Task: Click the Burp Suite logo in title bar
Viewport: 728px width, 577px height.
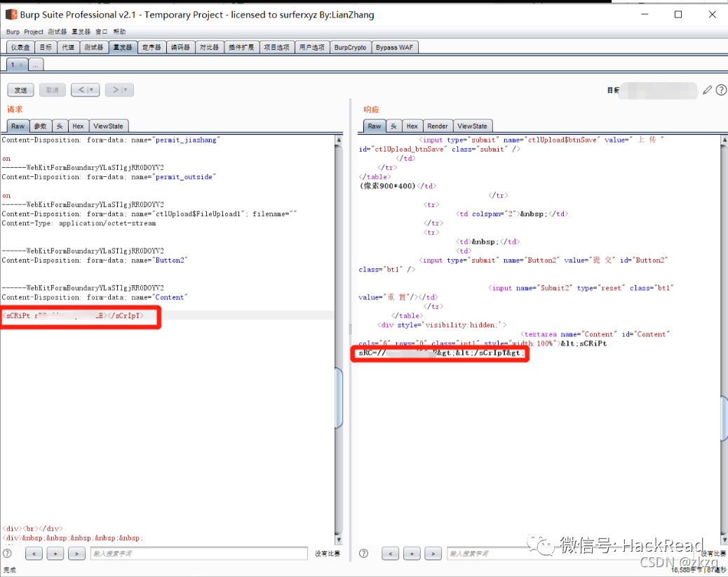Action: 12,15
